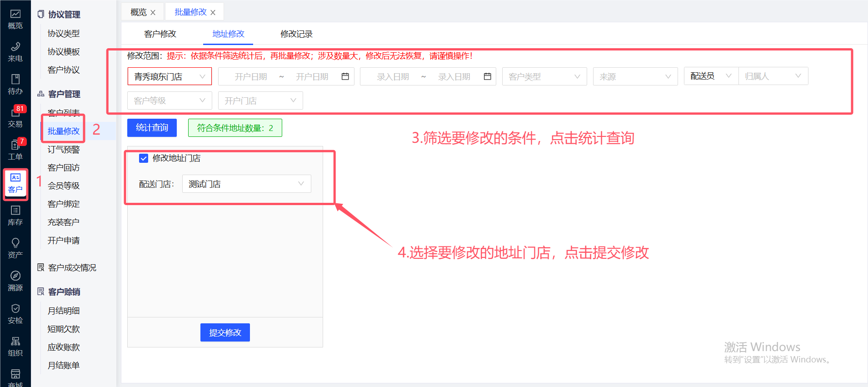Click the 统计查询 button
The height and width of the screenshot is (387, 868).
point(152,128)
